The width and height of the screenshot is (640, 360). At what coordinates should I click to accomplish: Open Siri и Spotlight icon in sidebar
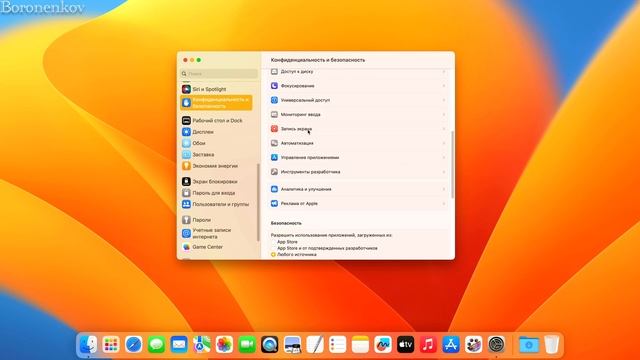pyautogui.click(x=186, y=89)
